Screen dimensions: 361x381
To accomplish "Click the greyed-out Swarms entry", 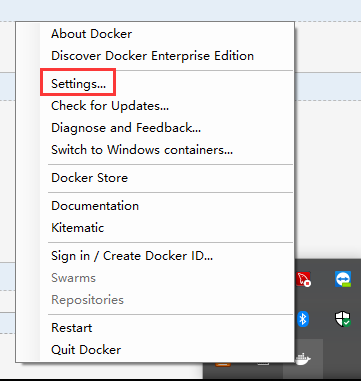I will point(73,278).
